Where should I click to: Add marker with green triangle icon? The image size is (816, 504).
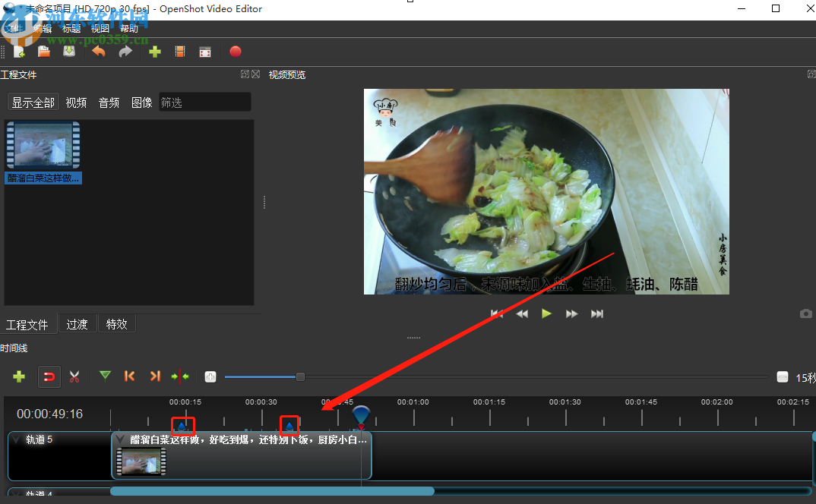(105, 376)
